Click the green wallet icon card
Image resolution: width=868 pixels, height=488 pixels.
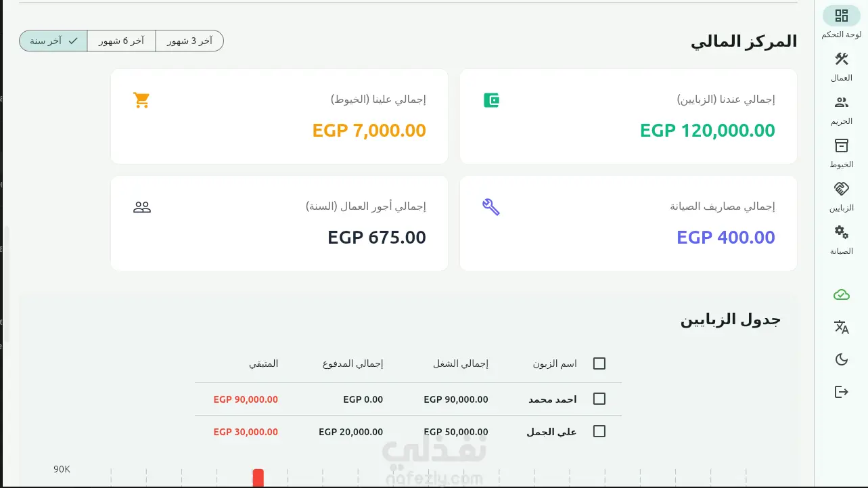[491, 100]
